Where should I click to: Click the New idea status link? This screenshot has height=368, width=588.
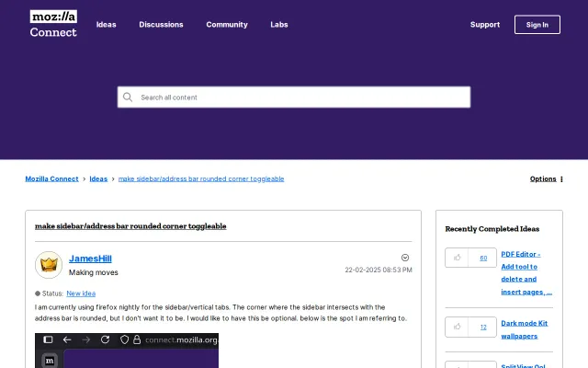(81, 293)
